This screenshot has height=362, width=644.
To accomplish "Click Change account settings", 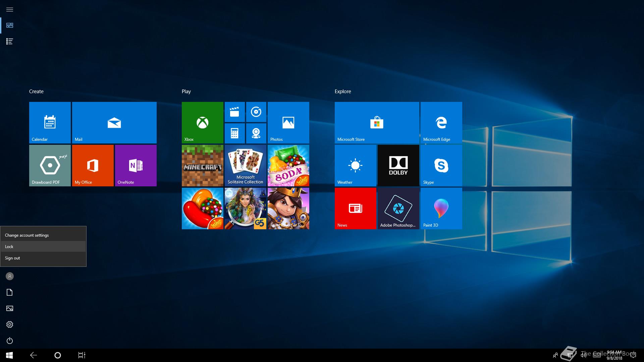I will pyautogui.click(x=43, y=235).
